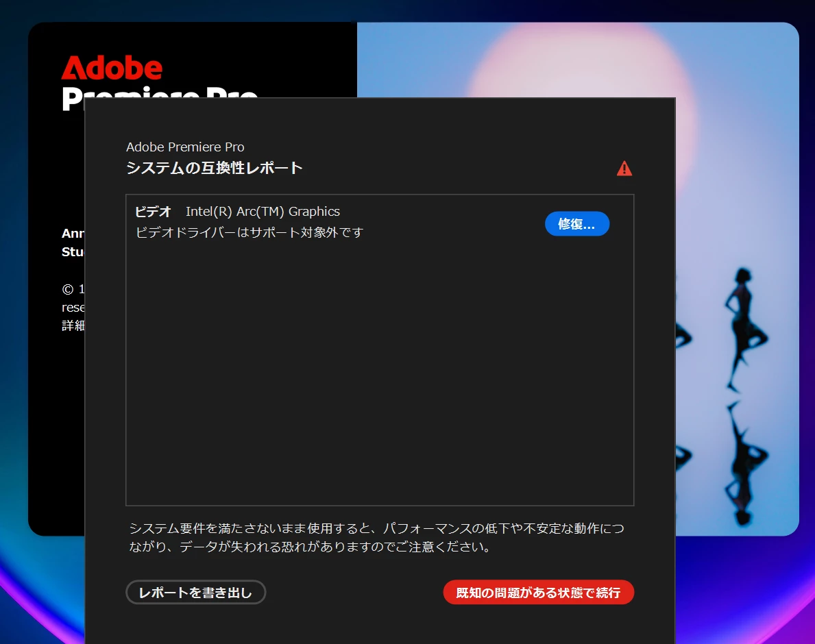This screenshot has height=644, width=815.
Task: Click レポートを書き出し to export the report
Action: [195, 592]
